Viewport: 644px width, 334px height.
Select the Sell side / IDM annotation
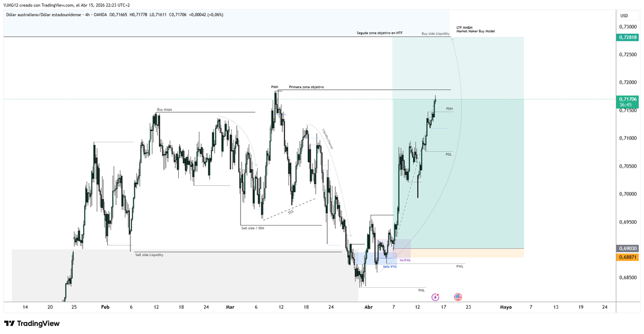(x=253, y=228)
